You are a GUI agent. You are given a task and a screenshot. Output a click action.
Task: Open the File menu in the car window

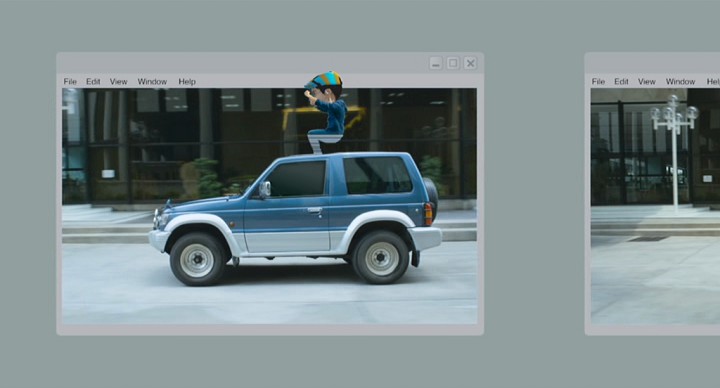(70, 81)
